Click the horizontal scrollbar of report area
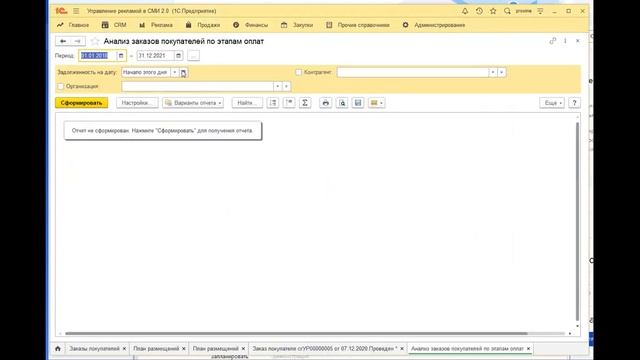Viewport: 640px width, 360px height. tap(296, 333)
